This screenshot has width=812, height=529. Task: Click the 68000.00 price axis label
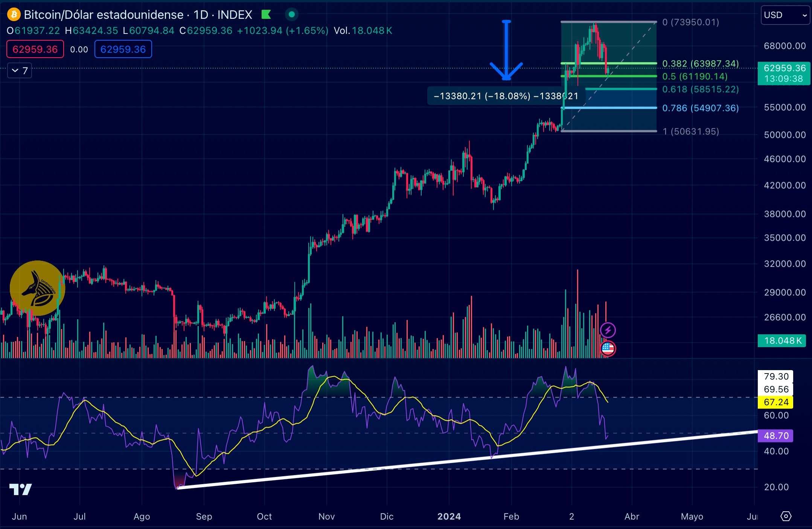(785, 46)
